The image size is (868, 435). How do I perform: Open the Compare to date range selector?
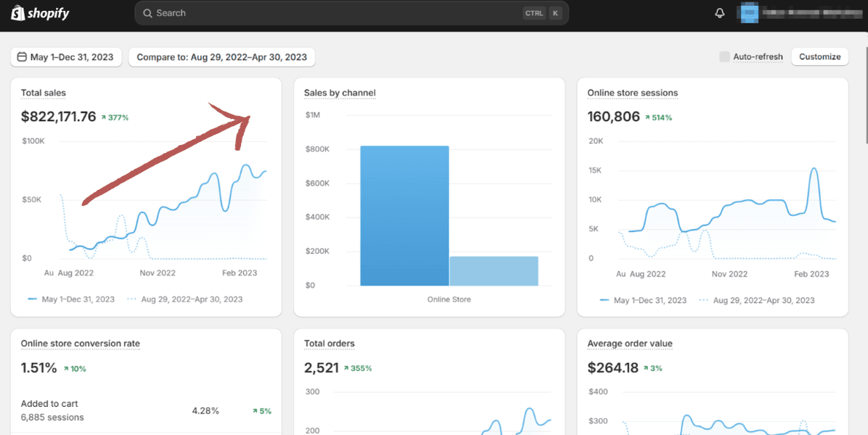click(222, 57)
